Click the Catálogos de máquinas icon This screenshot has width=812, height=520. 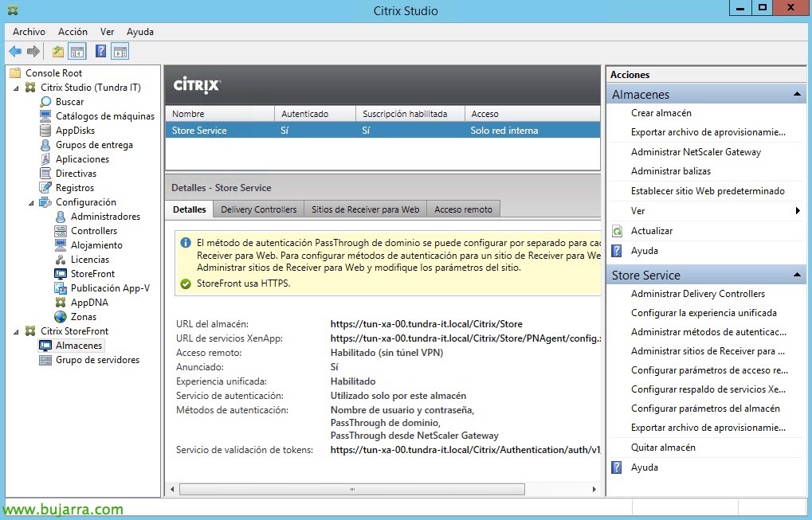coord(45,116)
